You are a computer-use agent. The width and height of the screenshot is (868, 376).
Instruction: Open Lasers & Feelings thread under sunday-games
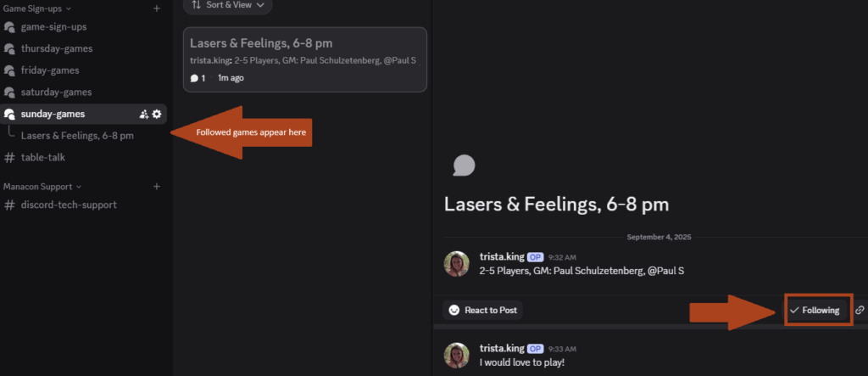76,135
